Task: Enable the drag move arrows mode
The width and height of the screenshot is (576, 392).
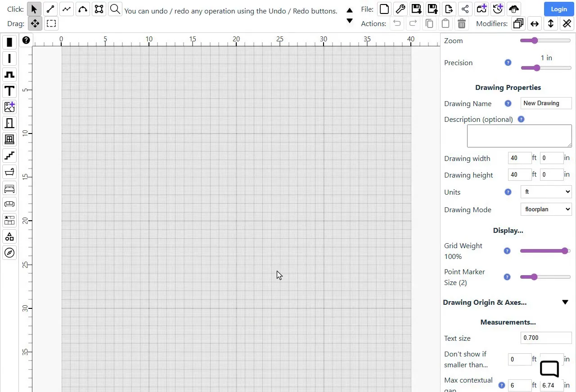Action: 35,23
